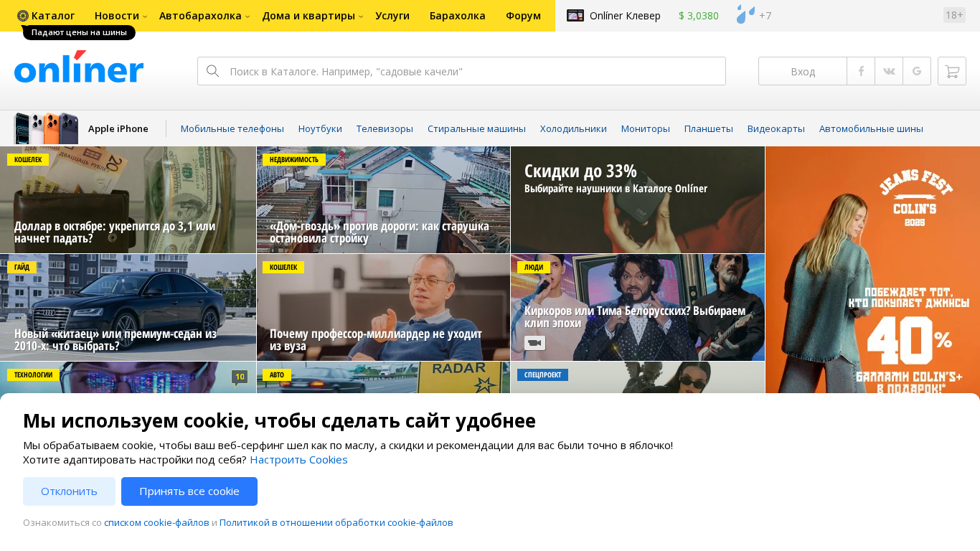This screenshot has height=551, width=980.
Task: Click ТЕХНОЛОГИИ category tag
Action: click(33, 375)
